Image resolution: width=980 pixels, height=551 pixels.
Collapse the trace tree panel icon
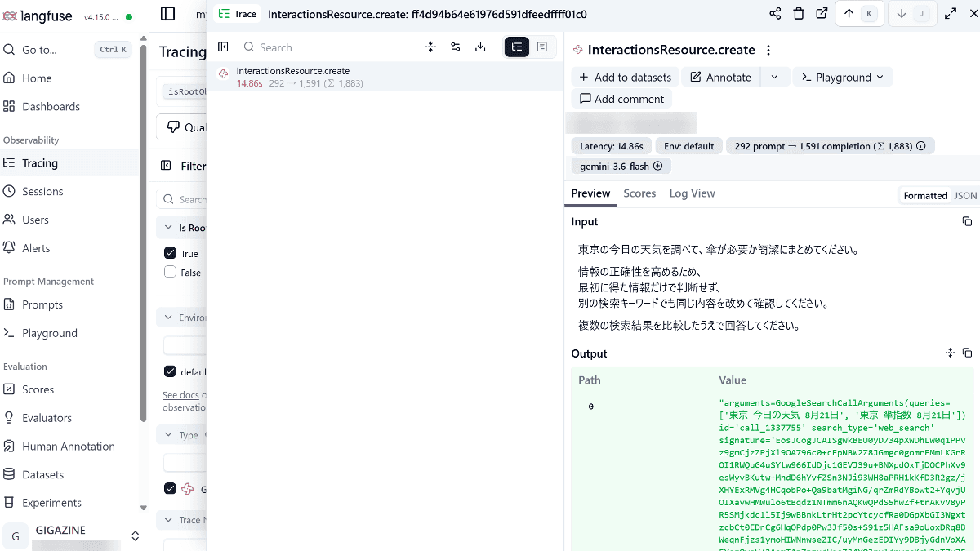tap(223, 47)
